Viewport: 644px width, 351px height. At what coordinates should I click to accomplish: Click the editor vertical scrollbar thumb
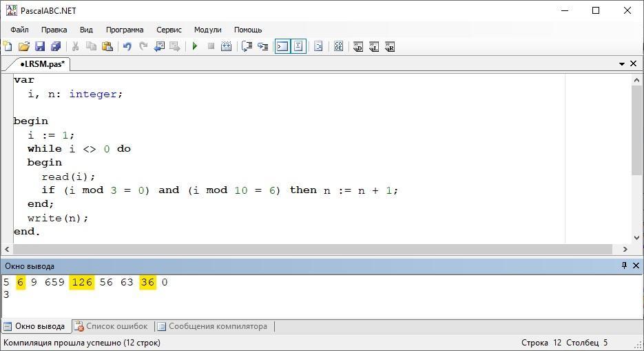click(x=636, y=131)
